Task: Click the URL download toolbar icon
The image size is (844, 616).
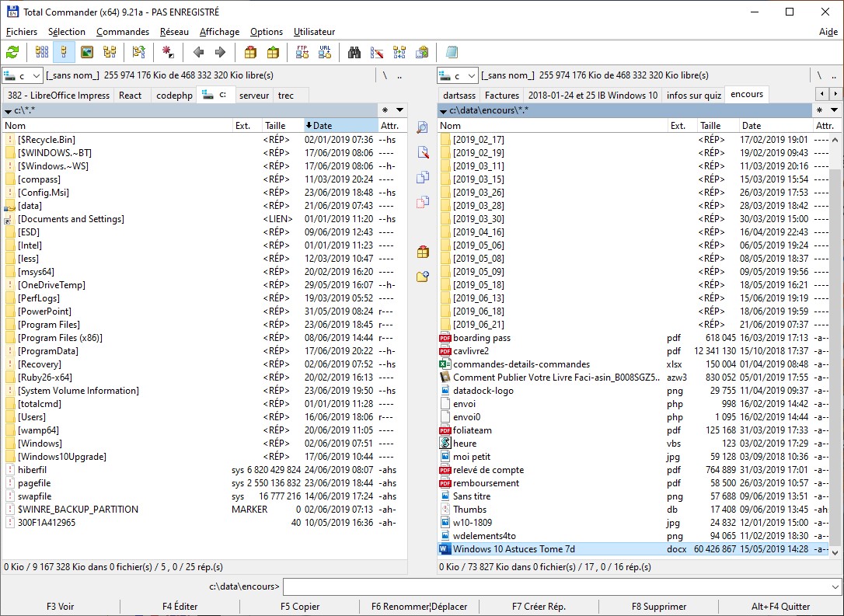Action: [325, 52]
